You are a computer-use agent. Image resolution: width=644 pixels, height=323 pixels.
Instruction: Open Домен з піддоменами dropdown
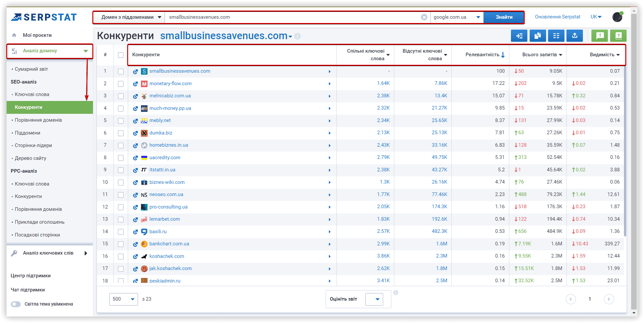click(131, 17)
